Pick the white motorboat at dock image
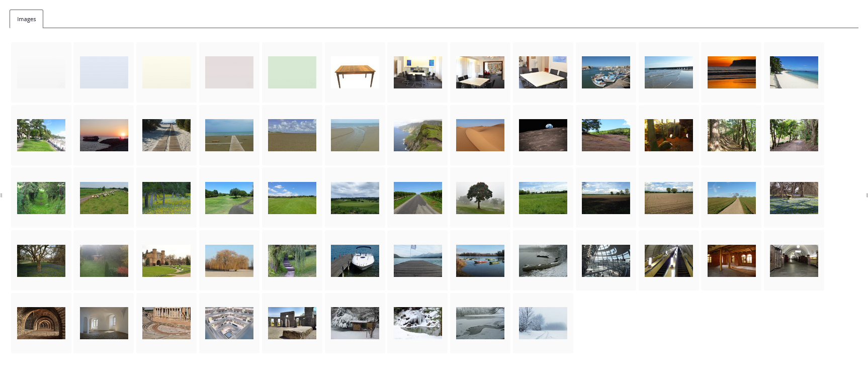868x385 pixels. (355, 261)
